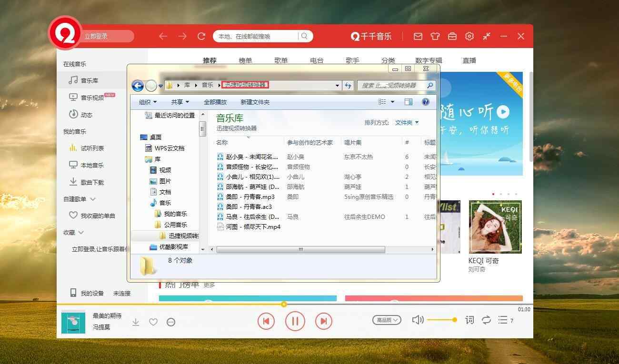Switch to the 歌手 tab
This screenshot has height=364, width=619.
352,60
